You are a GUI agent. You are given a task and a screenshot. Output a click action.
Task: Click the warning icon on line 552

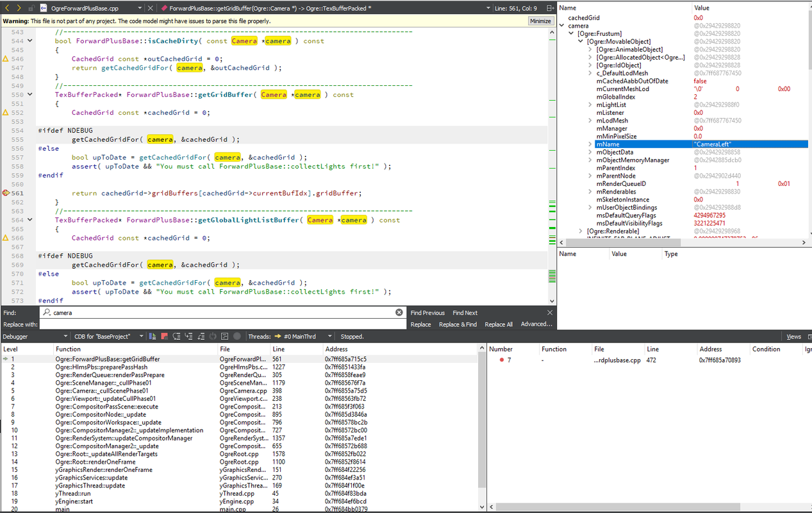coord(6,112)
